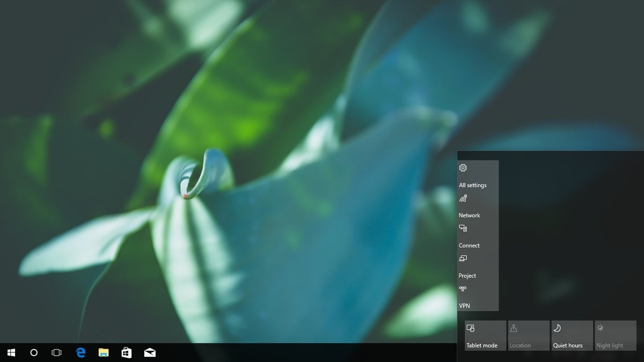Click the All settings gear icon
The width and height of the screenshot is (644, 362).
(463, 168)
